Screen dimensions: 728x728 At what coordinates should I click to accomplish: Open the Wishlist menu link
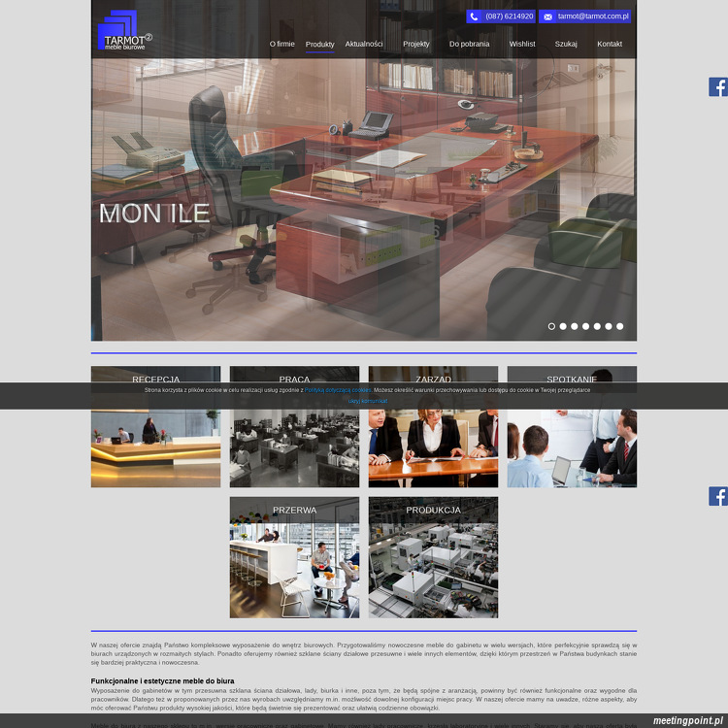(x=522, y=44)
